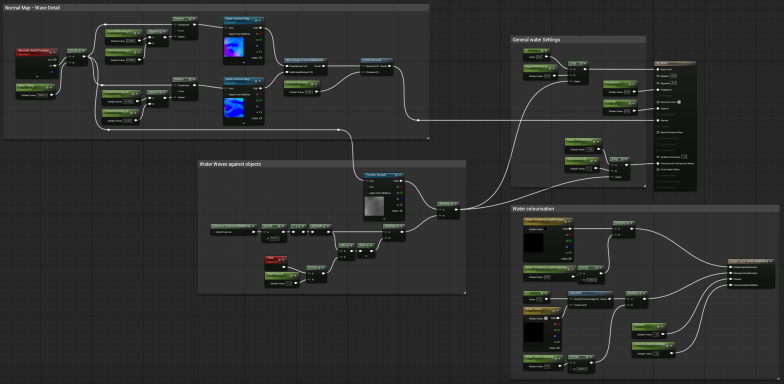Image resolution: width=784 pixels, height=384 pixels.
Task: Collapse preview arrow under the Texture Sample node
Action: [x=384, y=219]
